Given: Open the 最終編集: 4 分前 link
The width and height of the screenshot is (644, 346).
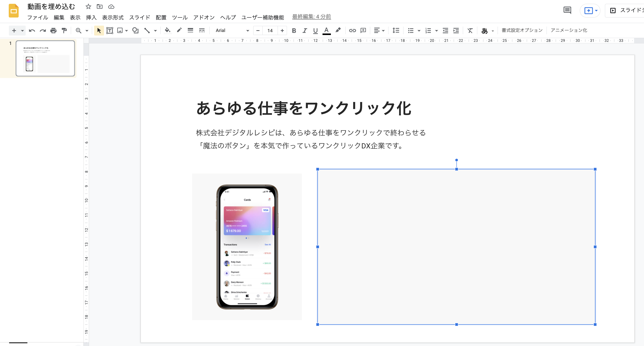Looking at the screenshot, I should click(311, 17).
